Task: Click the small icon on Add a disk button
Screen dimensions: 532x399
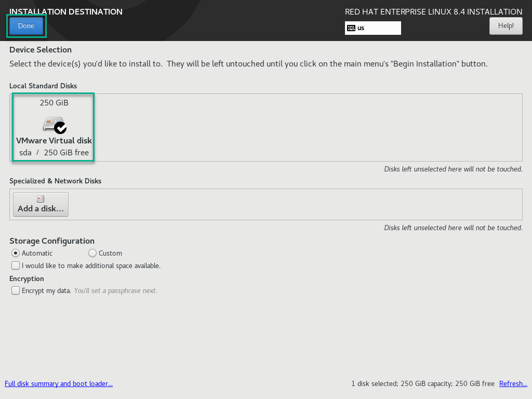Action: tap(41, 199)
